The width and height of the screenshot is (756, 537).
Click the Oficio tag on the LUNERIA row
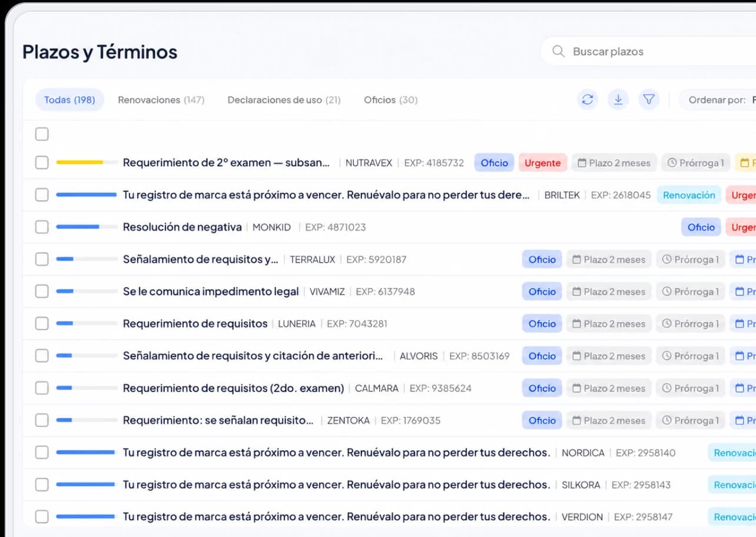542,324
